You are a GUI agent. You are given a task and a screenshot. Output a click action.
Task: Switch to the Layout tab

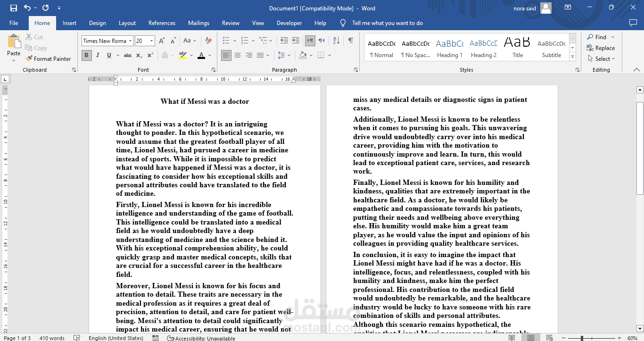(127, 23)
